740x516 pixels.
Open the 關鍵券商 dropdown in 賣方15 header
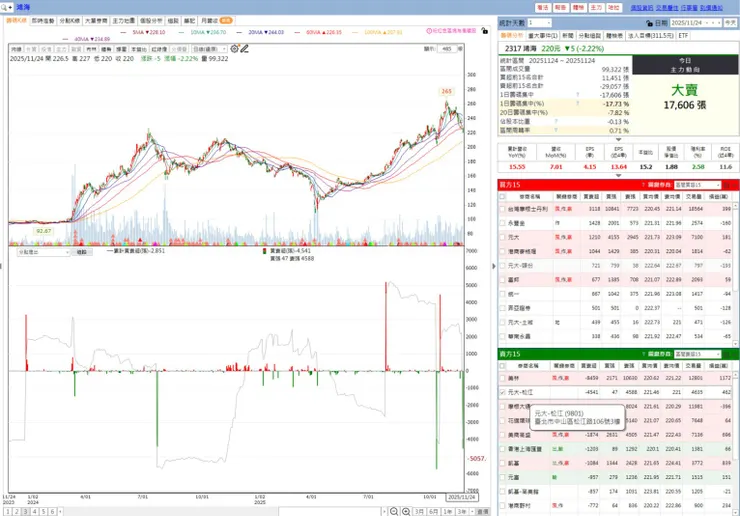698,354
